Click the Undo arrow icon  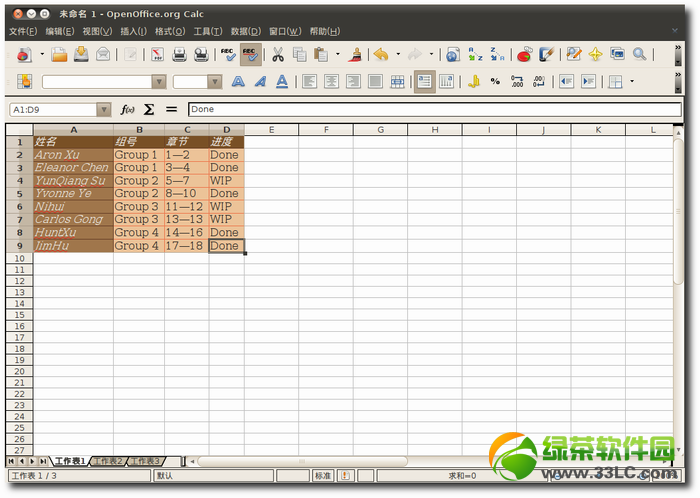pyautogui.click(x=381, y=54)
